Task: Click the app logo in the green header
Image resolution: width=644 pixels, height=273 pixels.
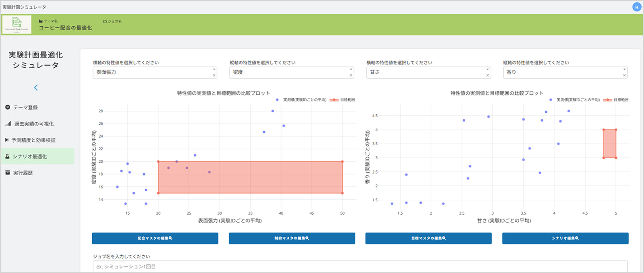Action: (17, 25)
